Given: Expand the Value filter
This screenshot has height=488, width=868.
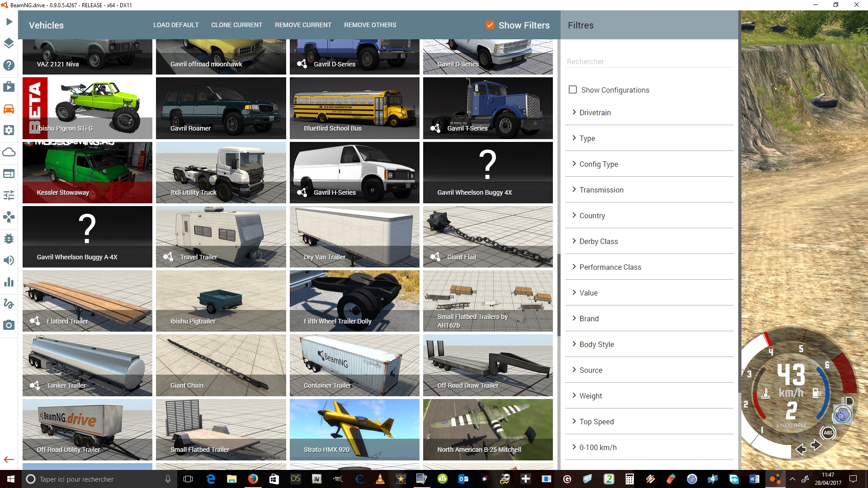Looking at the screenshot, I should point(649,293).
